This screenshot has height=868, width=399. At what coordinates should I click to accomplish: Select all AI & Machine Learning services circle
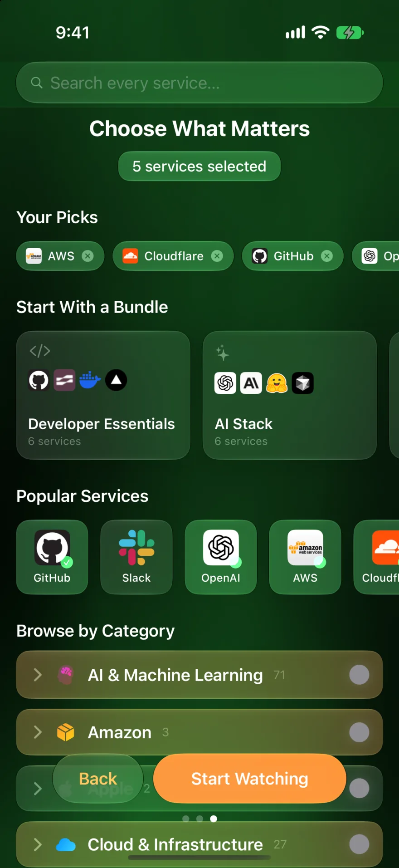(359, 675)
